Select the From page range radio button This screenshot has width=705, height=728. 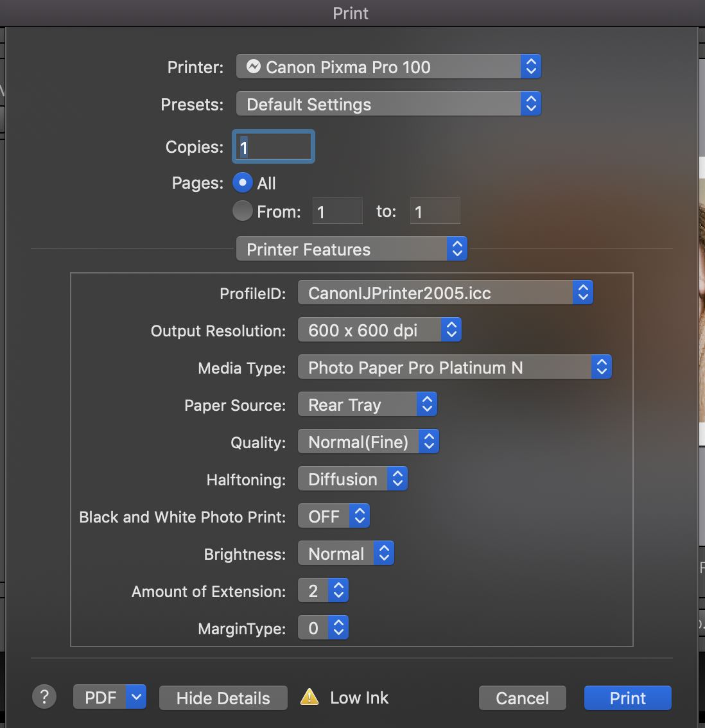(x=242, y=211)
